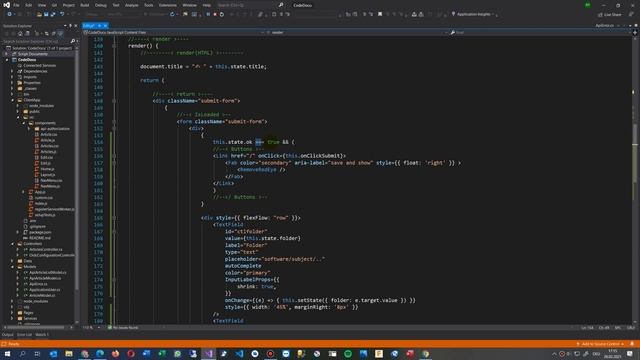Open the File menu

pos(16,5)
